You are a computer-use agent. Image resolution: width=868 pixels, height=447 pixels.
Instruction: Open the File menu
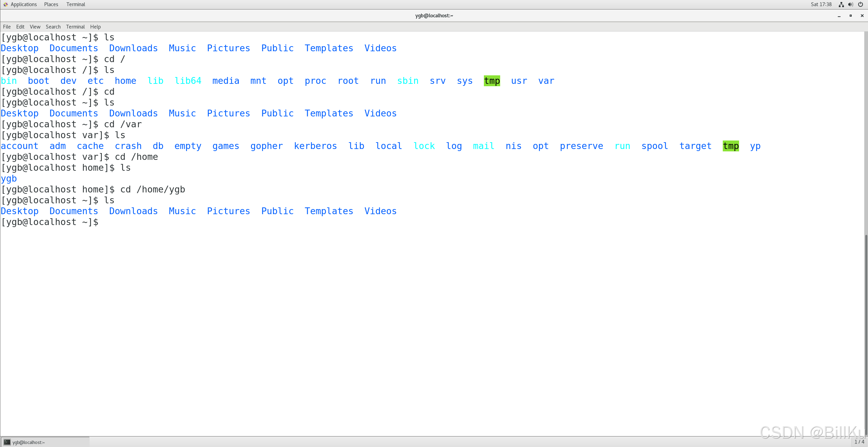click(7, 27)
